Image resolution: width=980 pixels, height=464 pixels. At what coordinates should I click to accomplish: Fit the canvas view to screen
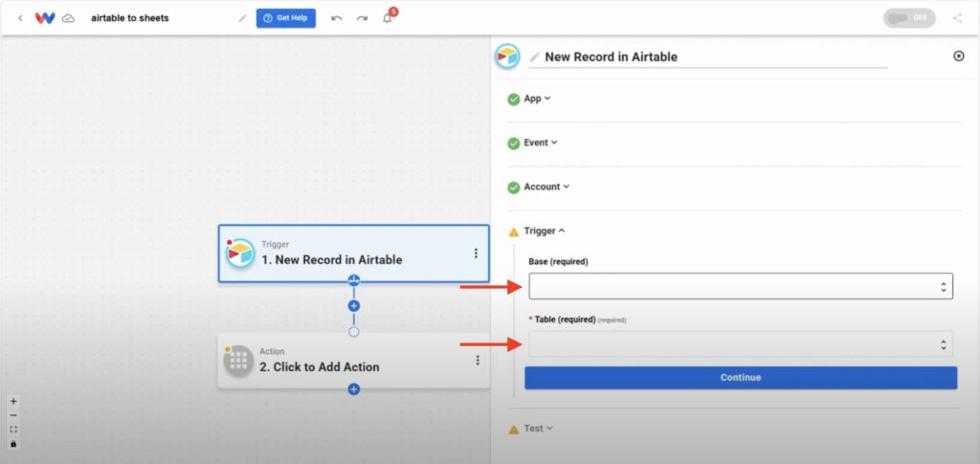[x=13, y=430]
